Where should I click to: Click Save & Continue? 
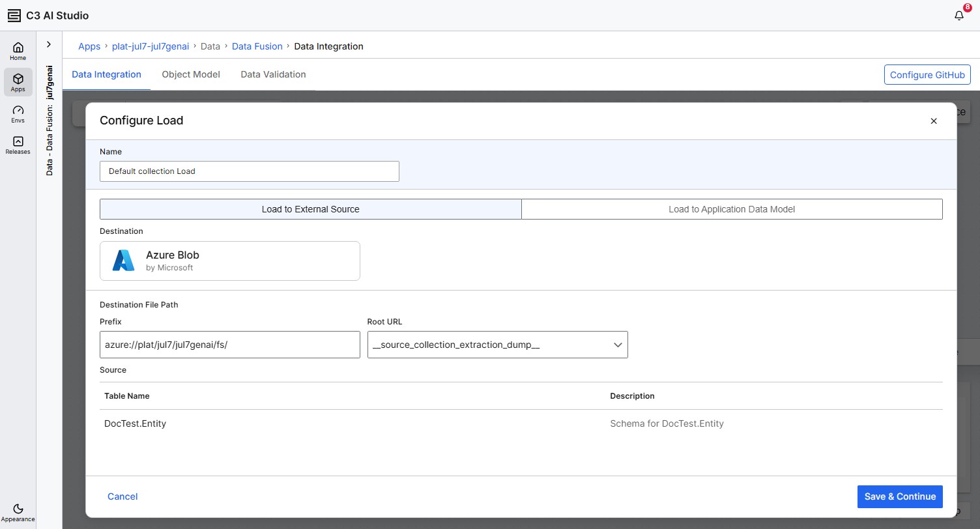(900, 496)
